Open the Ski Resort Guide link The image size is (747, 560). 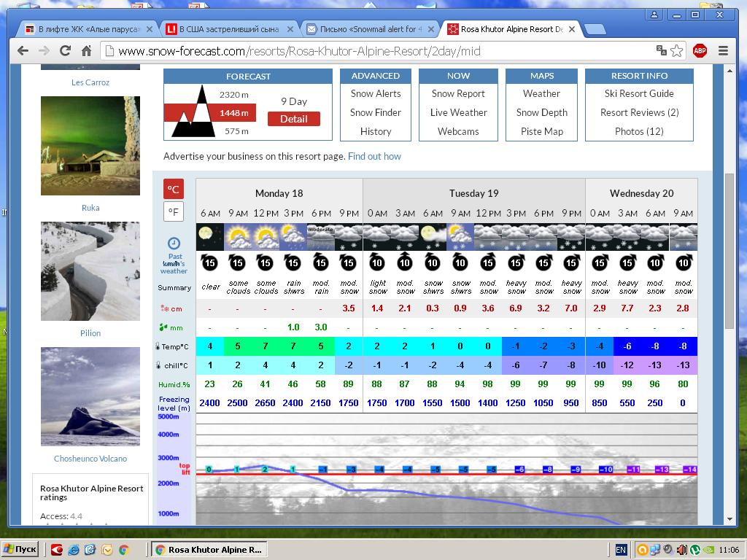(x=639, y=94)
